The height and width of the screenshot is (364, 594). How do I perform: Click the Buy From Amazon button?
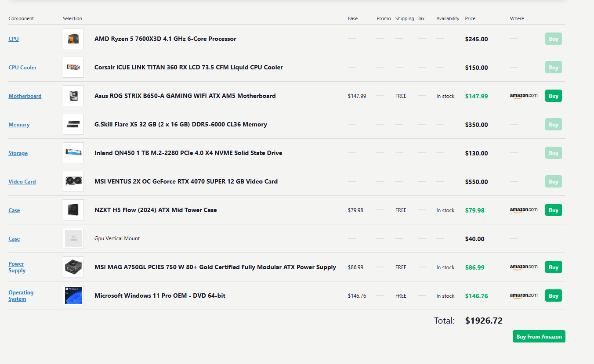[x=539, y=336]
